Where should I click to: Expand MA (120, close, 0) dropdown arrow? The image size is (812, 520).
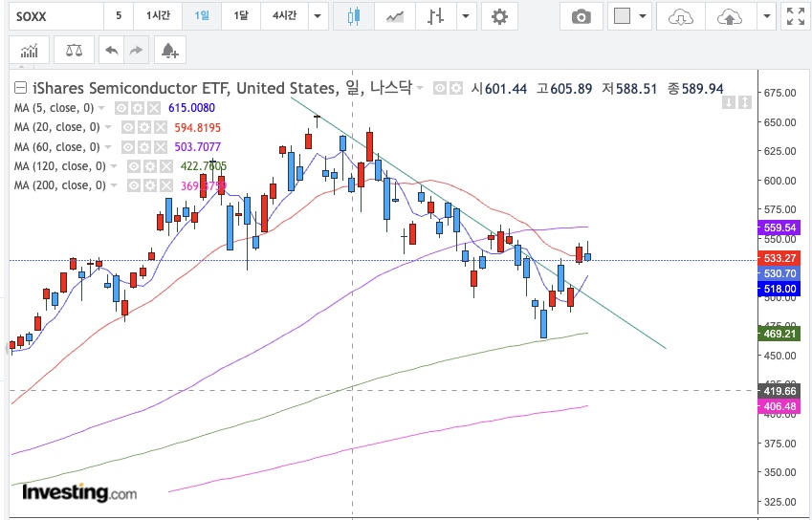tap(114, 166)
